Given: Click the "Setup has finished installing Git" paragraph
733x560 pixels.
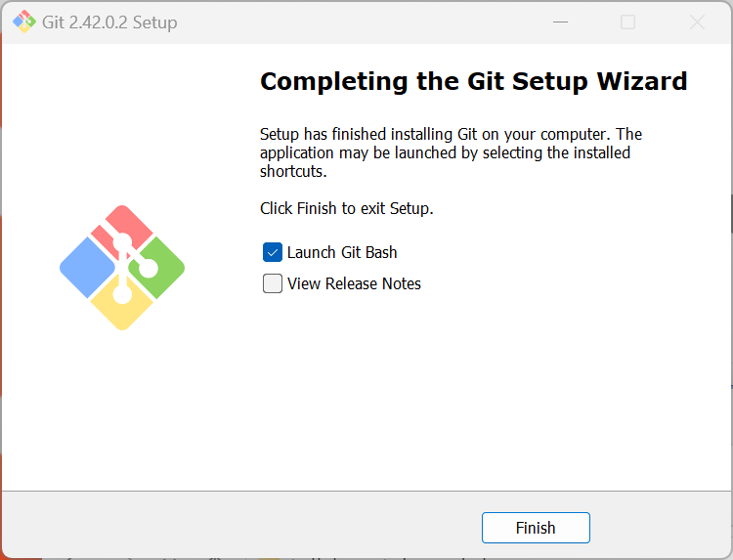Looking at the screenshot, I should click(x=451, y=152).
